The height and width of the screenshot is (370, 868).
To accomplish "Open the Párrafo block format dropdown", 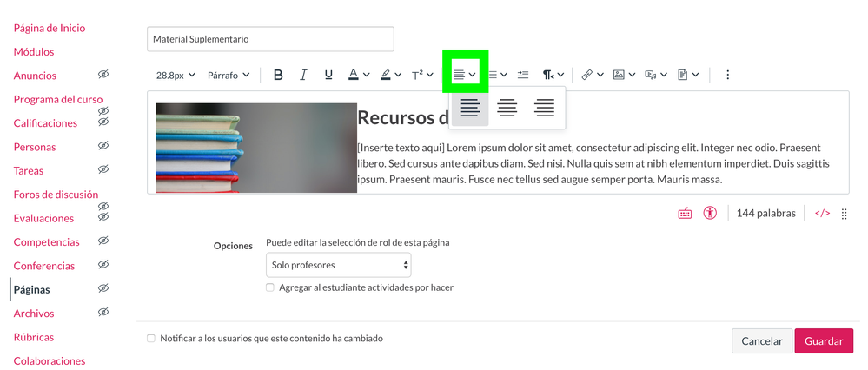I will (229, 76).
